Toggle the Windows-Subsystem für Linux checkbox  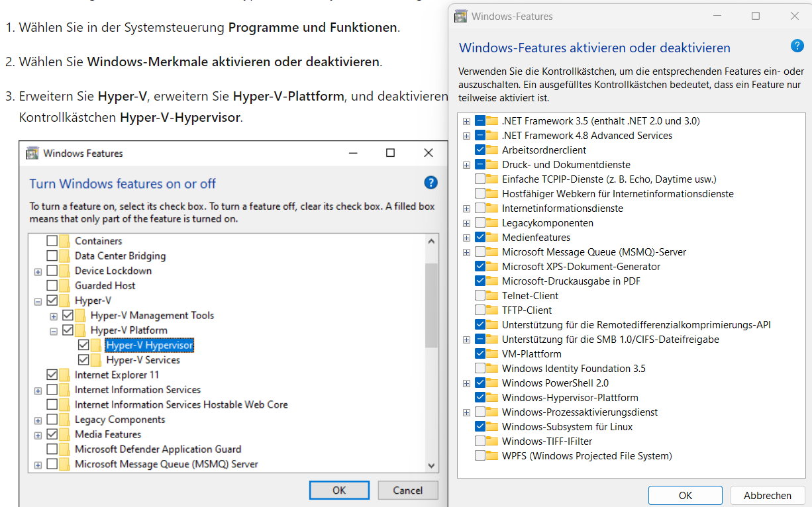480,426
